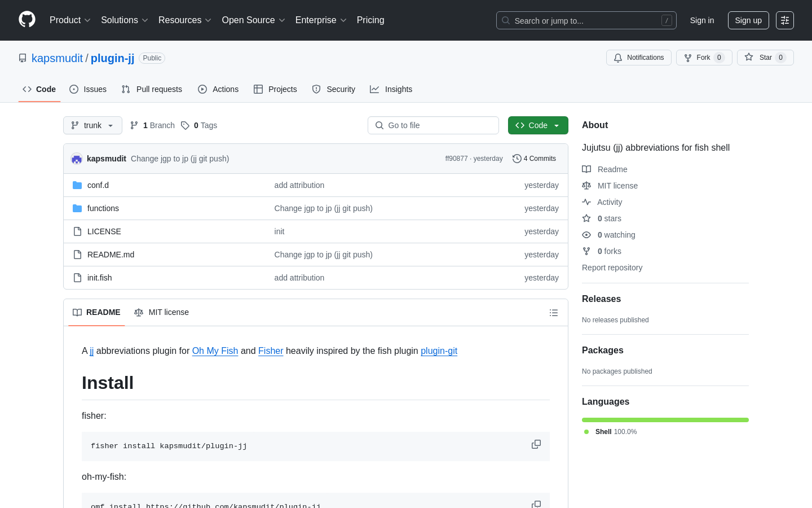
Task: Expand the Solutions menu
Action: (125, 20)
